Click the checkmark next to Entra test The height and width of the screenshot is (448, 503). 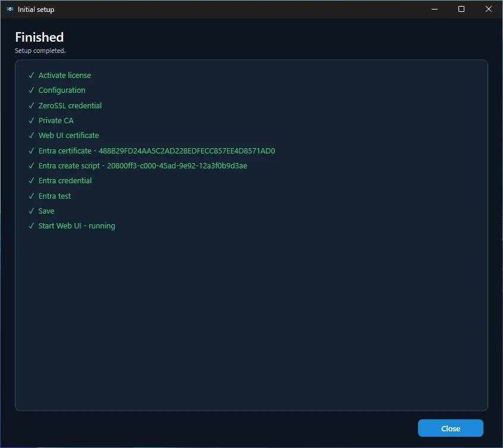pyautogui.click(x=31, y=196)
